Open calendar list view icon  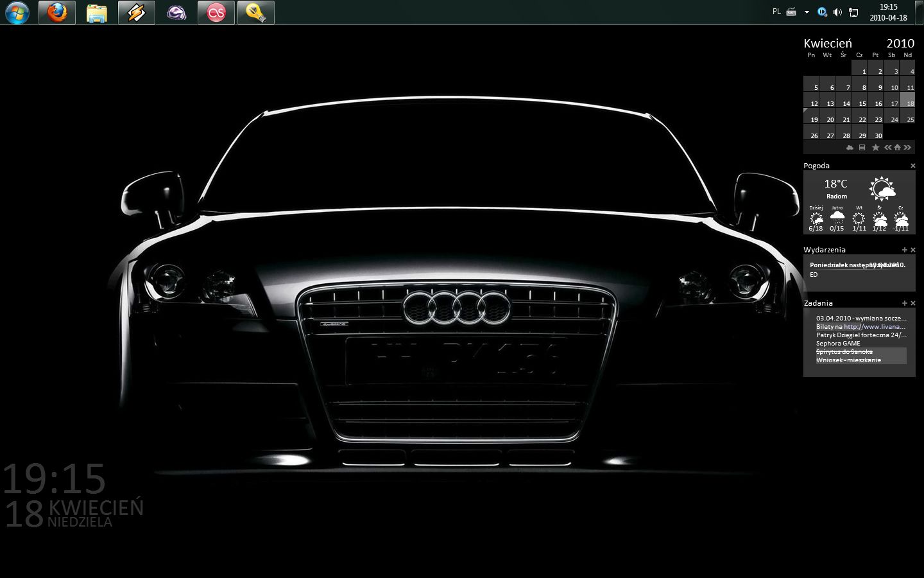(x=862, y=148)
